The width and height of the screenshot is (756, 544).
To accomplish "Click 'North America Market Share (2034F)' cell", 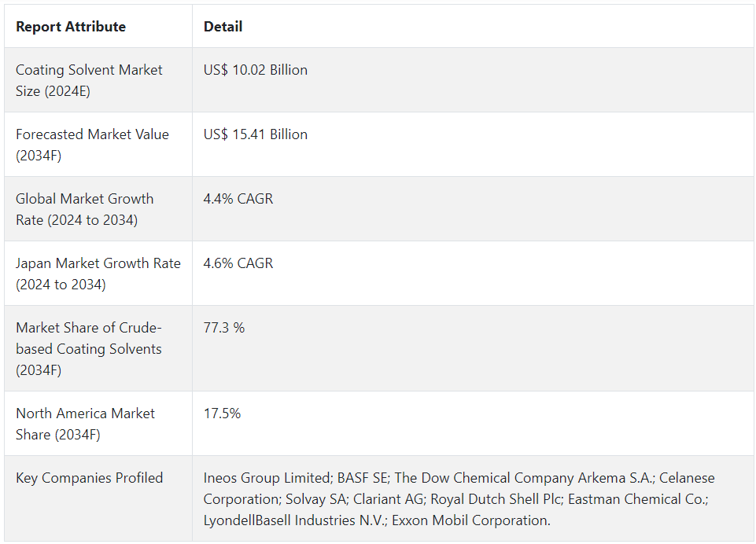I will (85, 424).
